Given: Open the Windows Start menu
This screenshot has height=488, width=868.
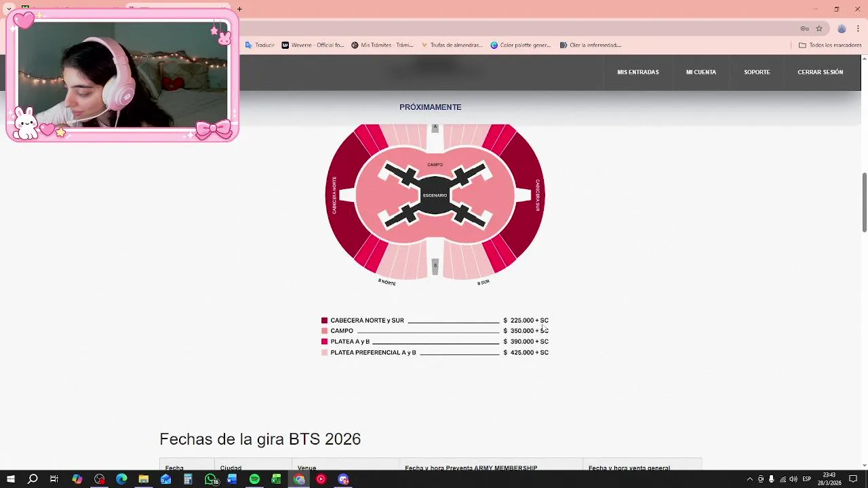Looking at the screenshot, I should pos(10,479).
